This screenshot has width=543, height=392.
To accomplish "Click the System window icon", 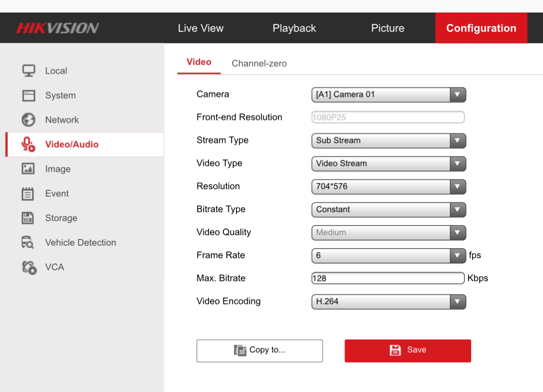I will click(29, 95).
